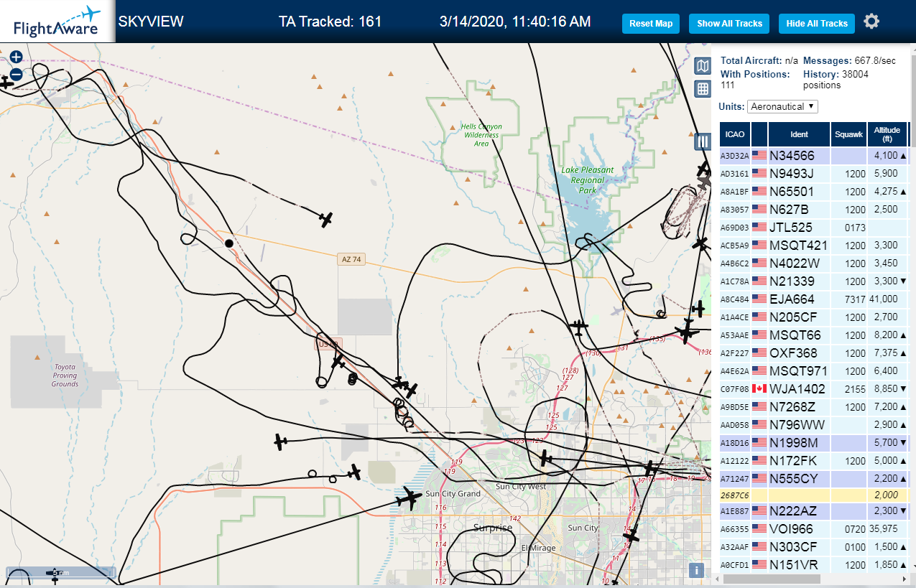Select flight MSQT971 row
This screenshot has height=588, width=916.
pos(814,371)
